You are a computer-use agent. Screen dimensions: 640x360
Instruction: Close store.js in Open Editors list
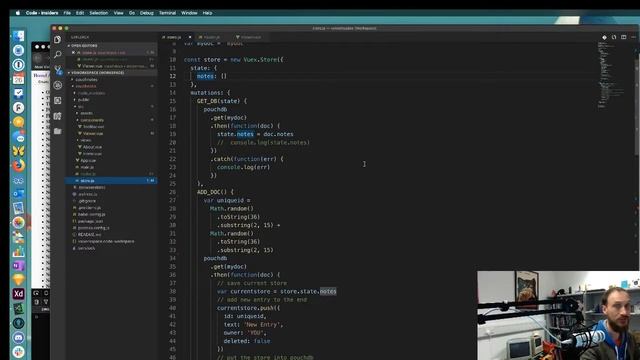[x=73, y=53]
